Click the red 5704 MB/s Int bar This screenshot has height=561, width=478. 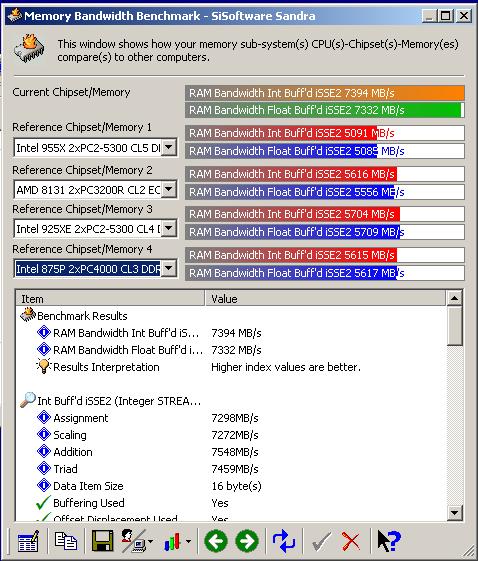[325, 214]
